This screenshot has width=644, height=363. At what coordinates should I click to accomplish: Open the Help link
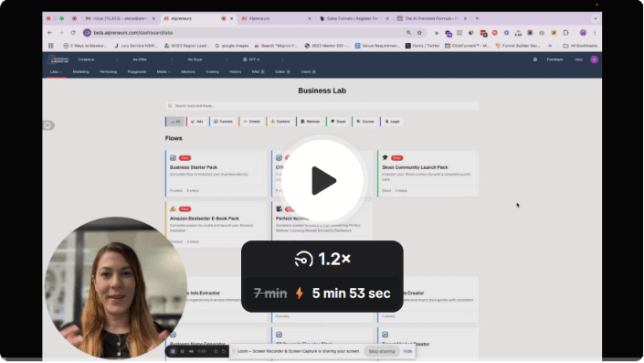point(578,59)
